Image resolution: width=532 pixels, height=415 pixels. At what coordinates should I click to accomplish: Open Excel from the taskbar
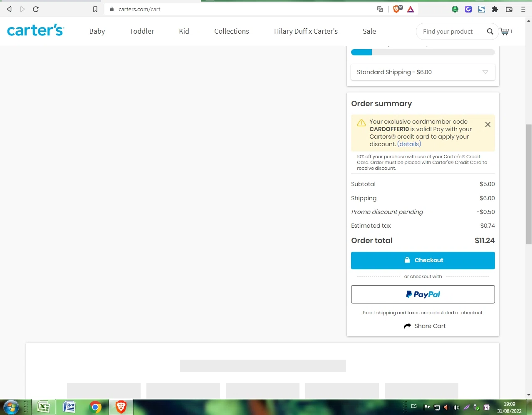(x=44, y=407)
